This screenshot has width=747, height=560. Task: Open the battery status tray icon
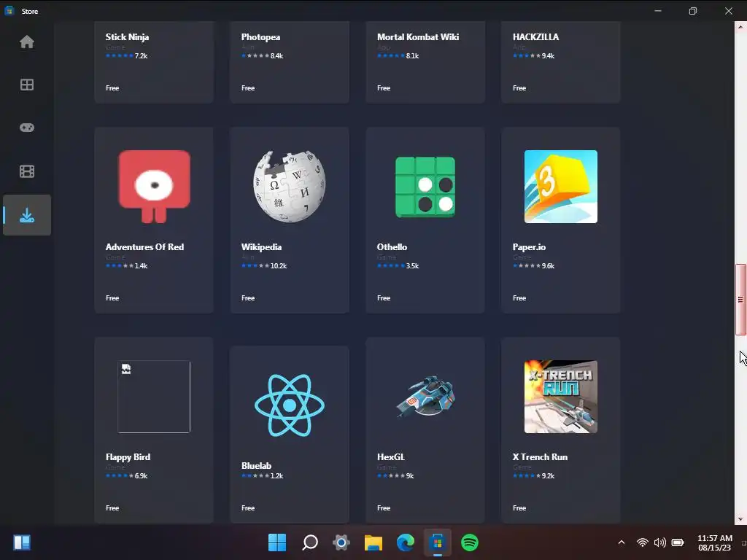678,542
